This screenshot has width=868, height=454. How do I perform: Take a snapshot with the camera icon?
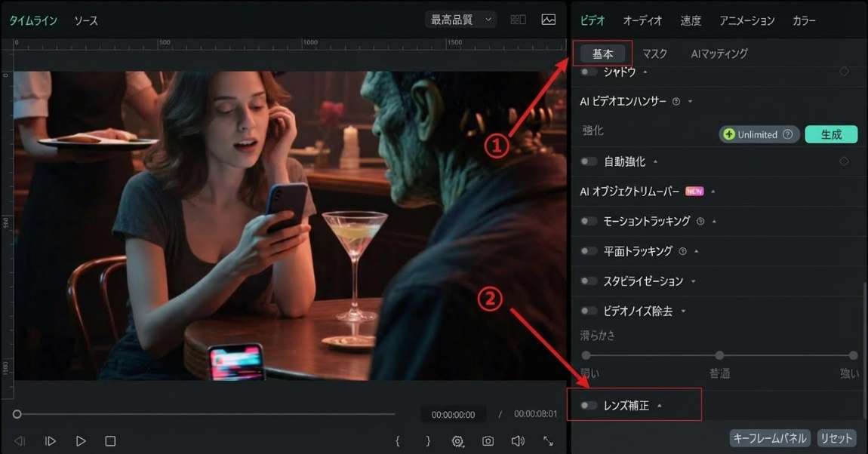point(488,441)
